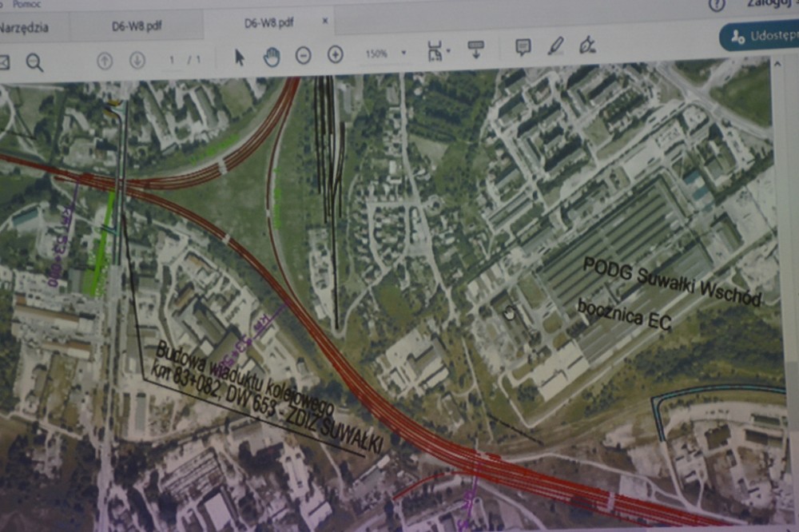This screenshot has height=532, width=799.
Task: Click the help question mark icon
Action: [x=717, y=4]
